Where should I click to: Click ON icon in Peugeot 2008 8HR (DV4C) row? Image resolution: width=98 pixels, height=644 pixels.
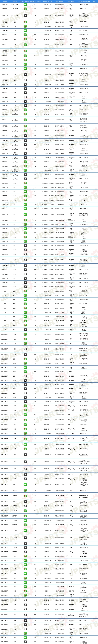(x=25, y=376)
